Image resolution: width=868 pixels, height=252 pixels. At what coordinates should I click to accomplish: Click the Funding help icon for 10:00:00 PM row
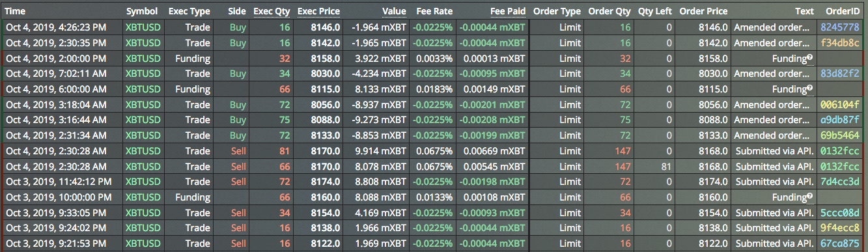(x=810, y=197)
